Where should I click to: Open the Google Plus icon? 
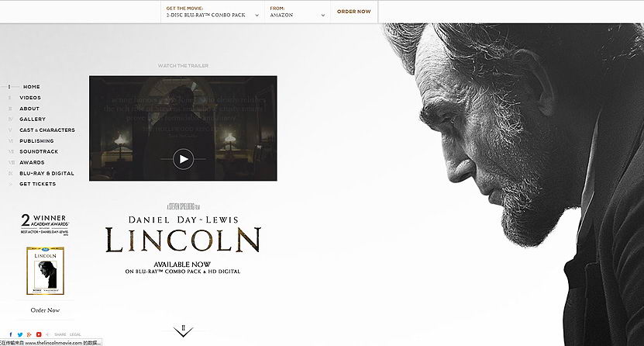coord(29,334)
